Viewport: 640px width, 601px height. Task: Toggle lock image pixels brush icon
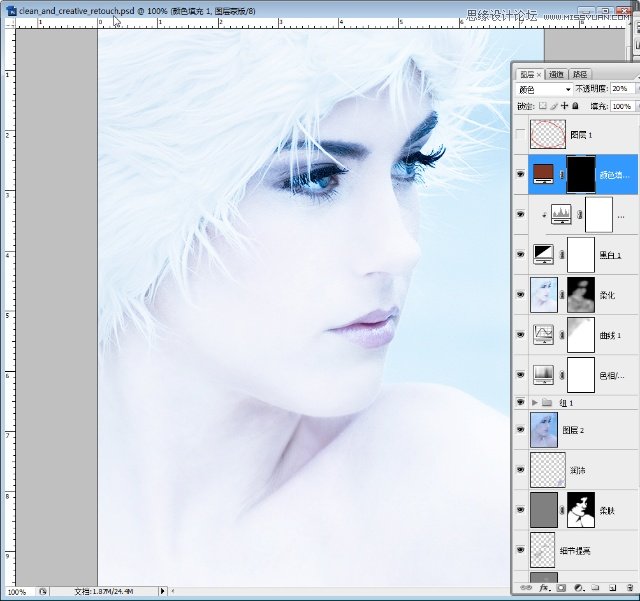point(553,106)
